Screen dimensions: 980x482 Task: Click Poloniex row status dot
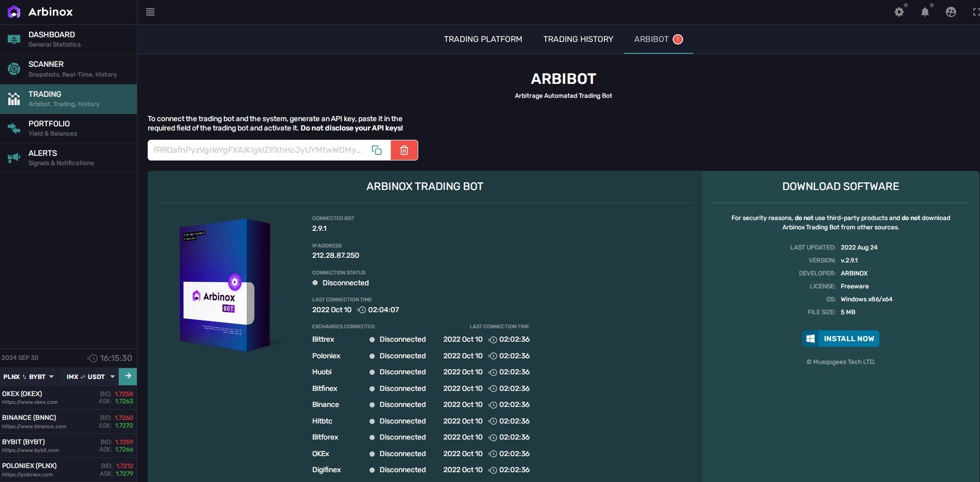372,356
